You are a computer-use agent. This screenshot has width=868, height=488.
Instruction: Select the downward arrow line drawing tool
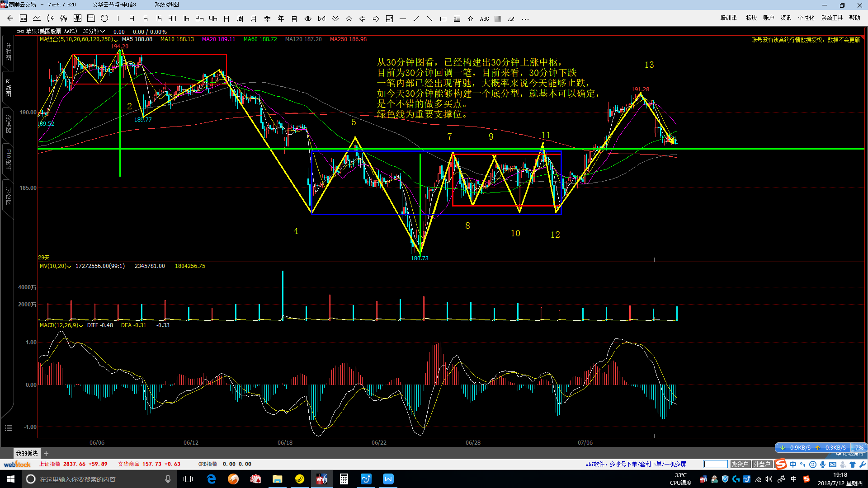click(429, 19)
